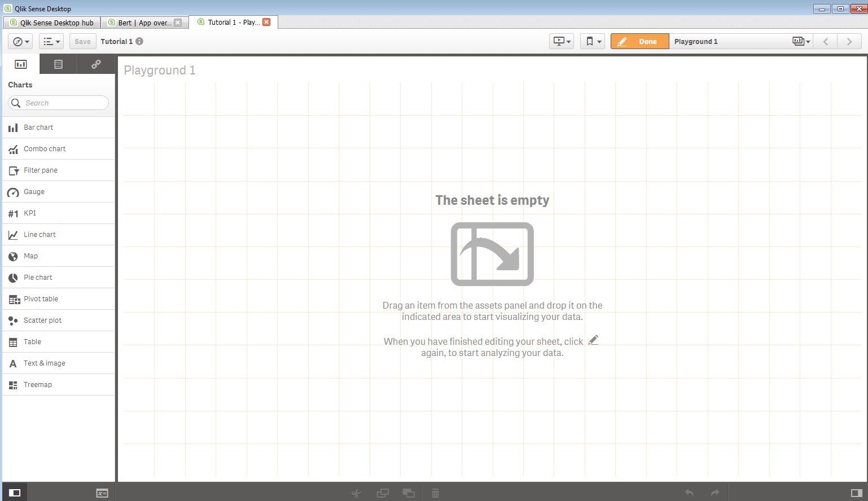Open the bookmarks dropdown
868x501 pixels.
(x=593, y=41)
